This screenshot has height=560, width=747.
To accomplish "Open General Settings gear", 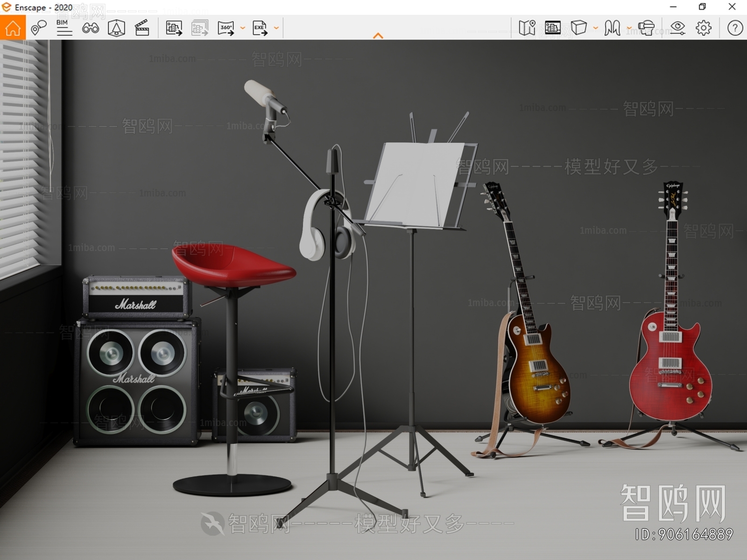I will tap(704, 28).
